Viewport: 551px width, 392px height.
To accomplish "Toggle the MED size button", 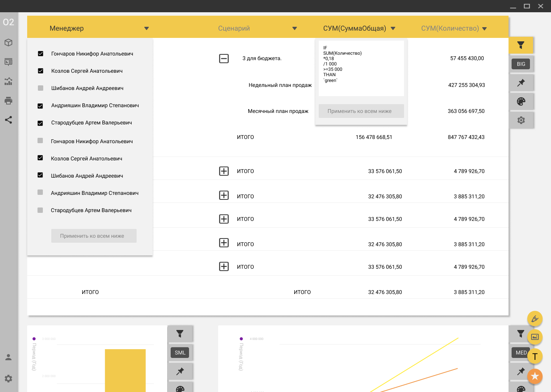I will click(520, 353).
